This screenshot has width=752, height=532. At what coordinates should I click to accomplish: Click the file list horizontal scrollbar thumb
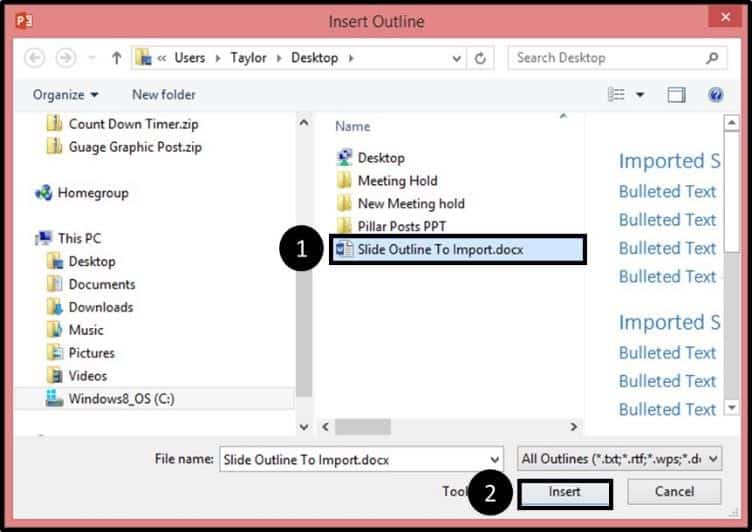click(x=363, y=426)
